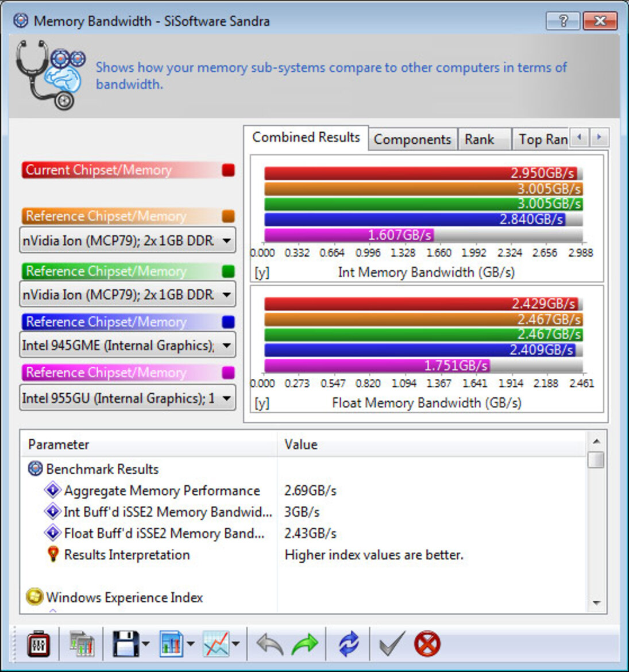This screenshot has width=629, height=672.
Task: Open the orange reference nVidia Ion dropdown
Action: tap(128, 240)
